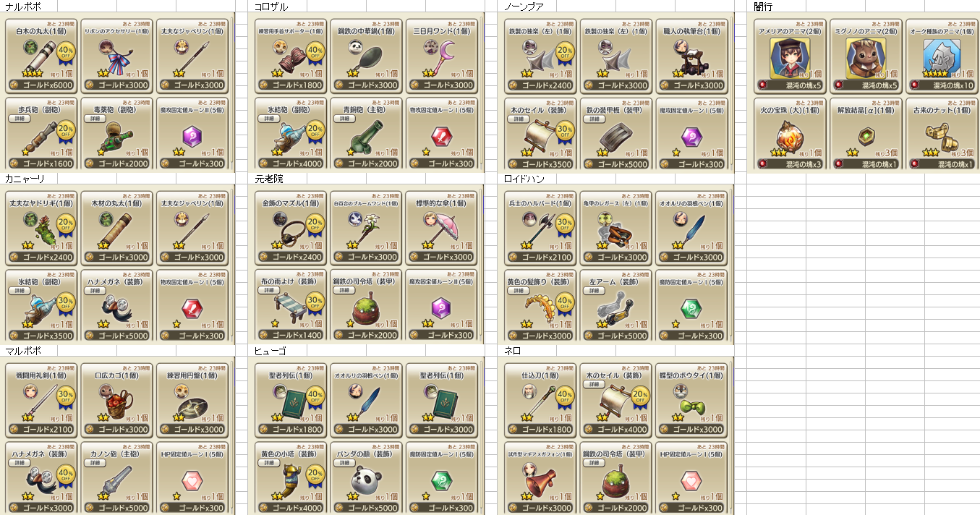Open 詳細 details for 毒薬砲
Viewport: 980px width, 515px height.
(x=95, y=119)
